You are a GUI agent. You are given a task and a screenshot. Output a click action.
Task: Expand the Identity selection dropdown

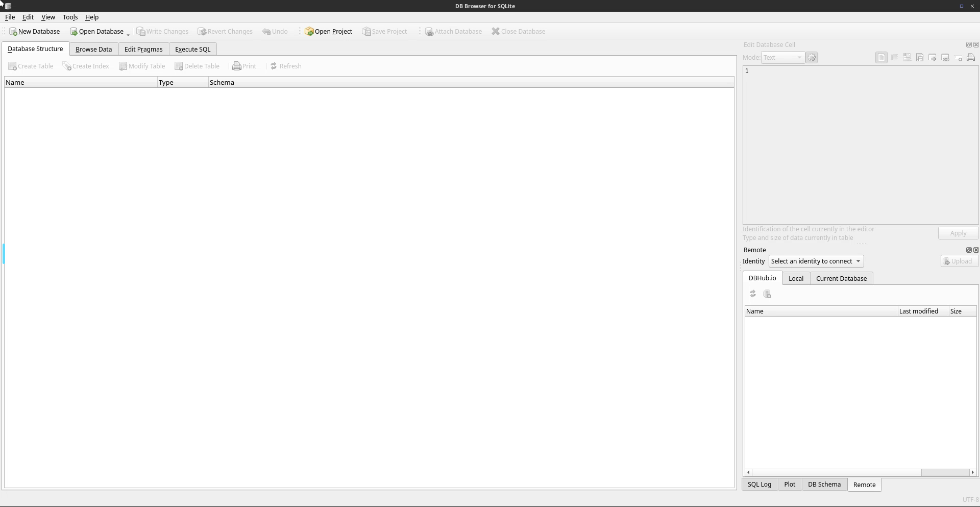tap(816, 261)
